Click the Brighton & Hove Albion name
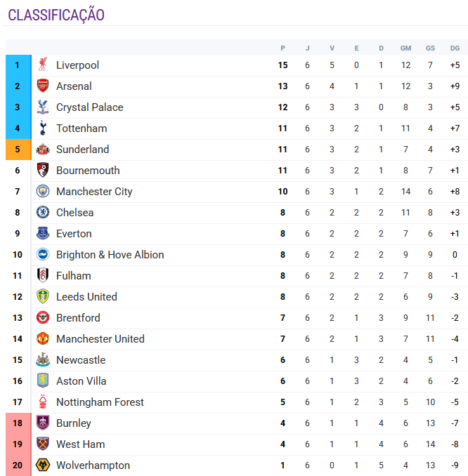 click(x=110, y=255)
